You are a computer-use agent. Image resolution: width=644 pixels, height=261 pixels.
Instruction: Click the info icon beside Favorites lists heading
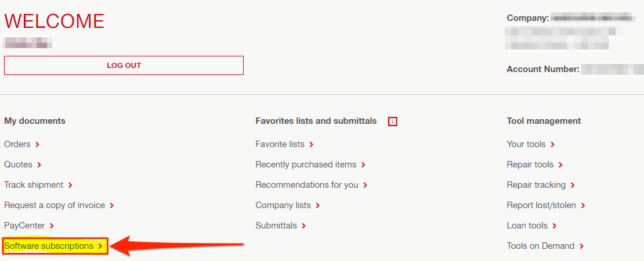click(x=393, y=121)
